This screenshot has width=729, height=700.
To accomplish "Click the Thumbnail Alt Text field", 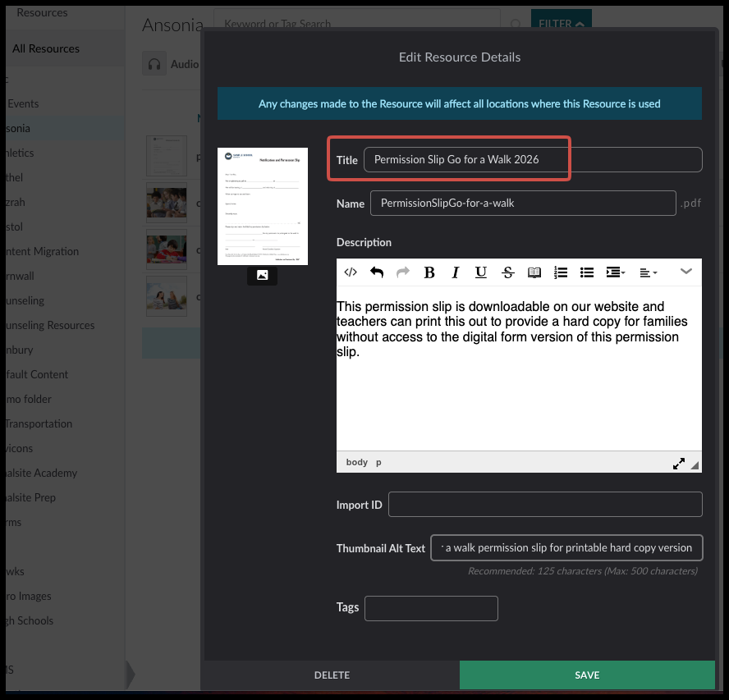I will [x=566, y=548].
